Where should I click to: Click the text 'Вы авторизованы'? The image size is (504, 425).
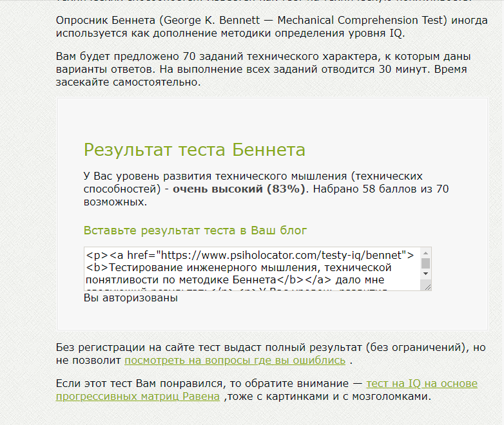[130, 297]
